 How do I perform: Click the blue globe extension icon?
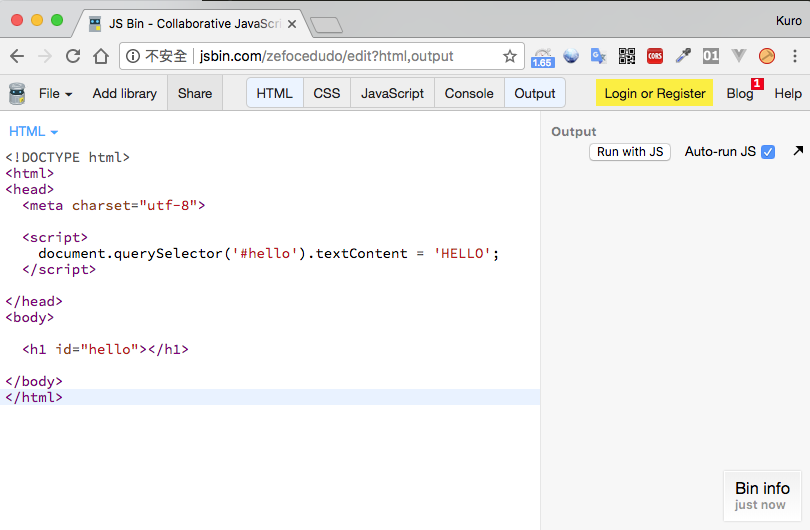coord(571,56)
